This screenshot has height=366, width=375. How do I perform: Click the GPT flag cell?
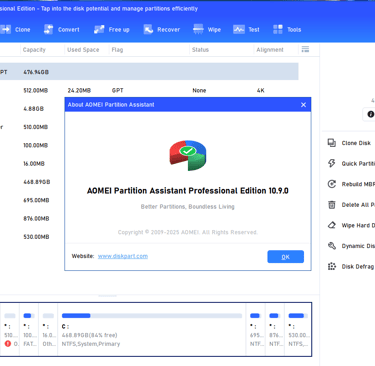click(117, 90)
